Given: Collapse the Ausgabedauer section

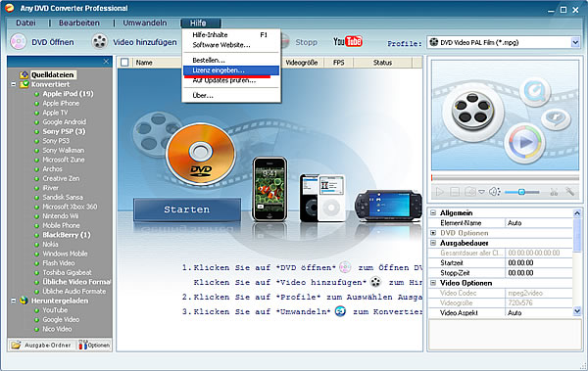Looking at the screenshot, I should (x=433, y=243).
